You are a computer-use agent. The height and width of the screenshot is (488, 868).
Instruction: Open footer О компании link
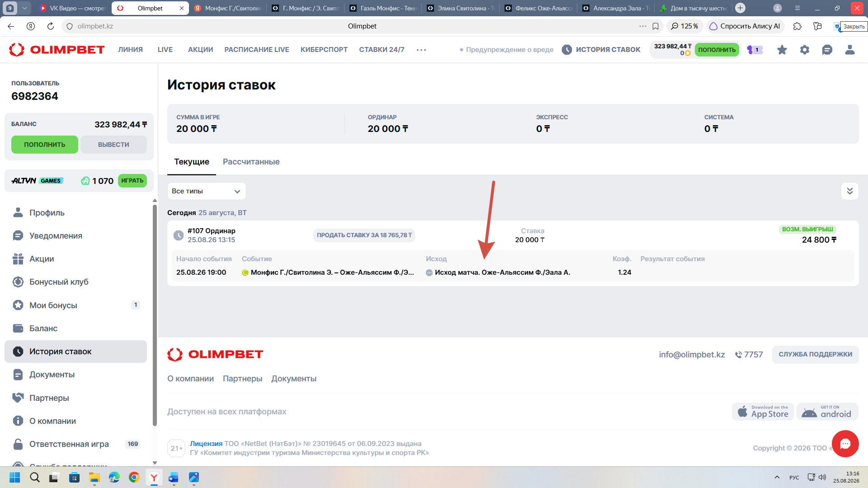pos(190,379)
